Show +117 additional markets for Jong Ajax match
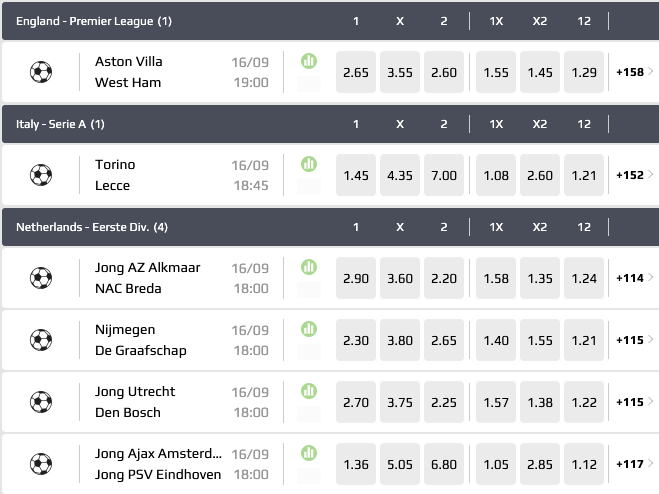Image resolution: width=659 pixels, height=494 pixels. [636, 464]
